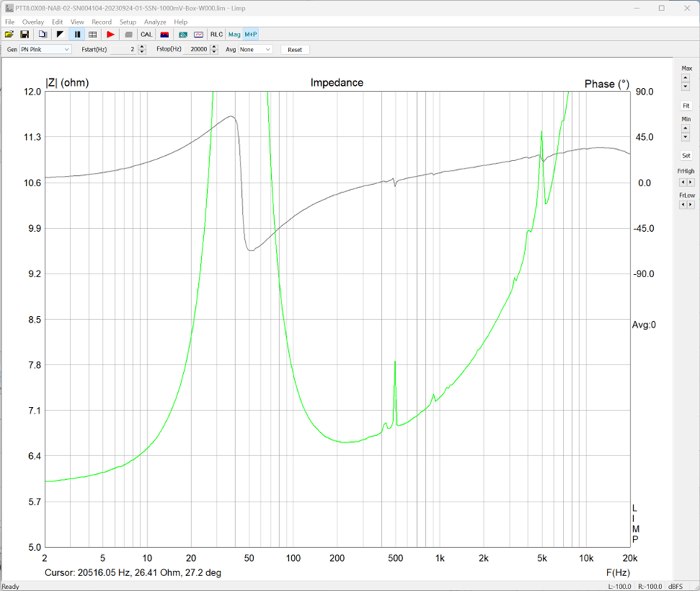Click the dBFS status label
700x591 pixels.
click(x=675, y=587)
